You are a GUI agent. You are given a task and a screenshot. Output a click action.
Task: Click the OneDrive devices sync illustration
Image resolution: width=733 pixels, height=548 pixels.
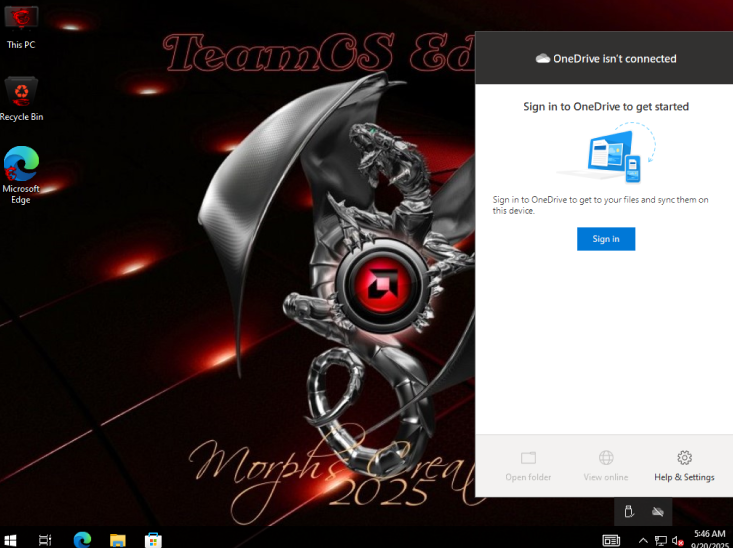(x=606, y=152)
